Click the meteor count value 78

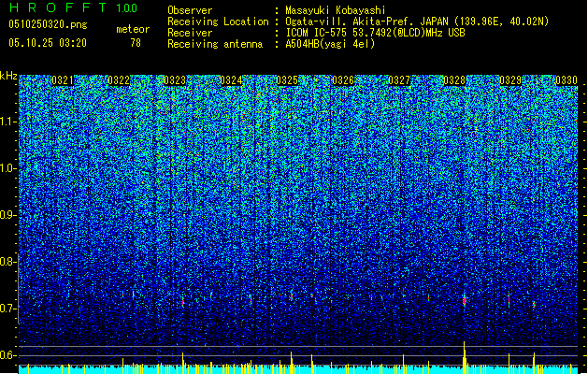pyautogui.click(x=136, y=43)
